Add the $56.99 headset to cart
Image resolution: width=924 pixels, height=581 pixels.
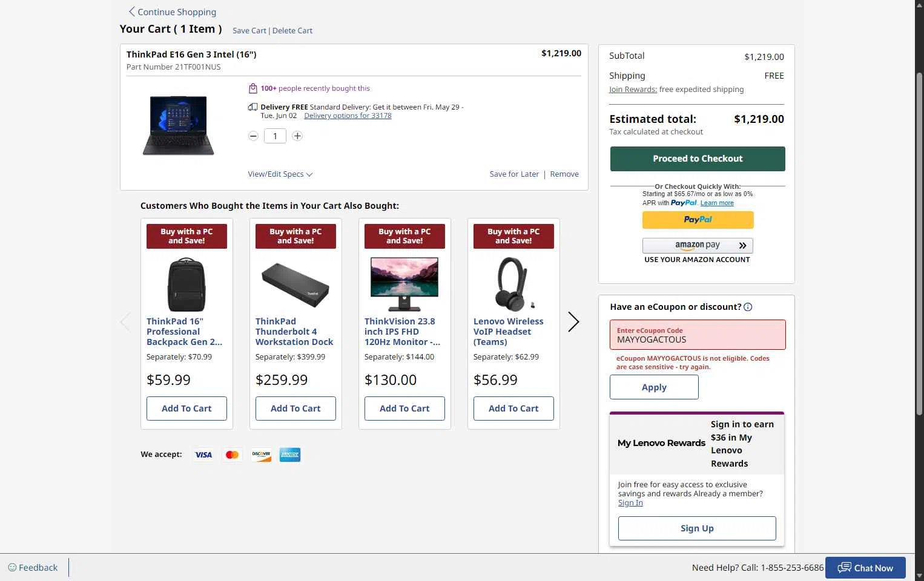[x=513, y=409]
